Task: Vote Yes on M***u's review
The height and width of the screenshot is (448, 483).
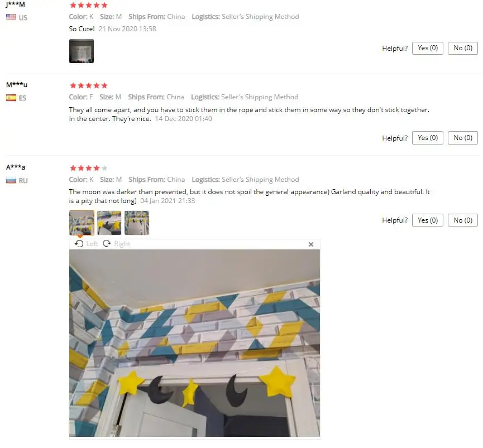Action: 428,138
